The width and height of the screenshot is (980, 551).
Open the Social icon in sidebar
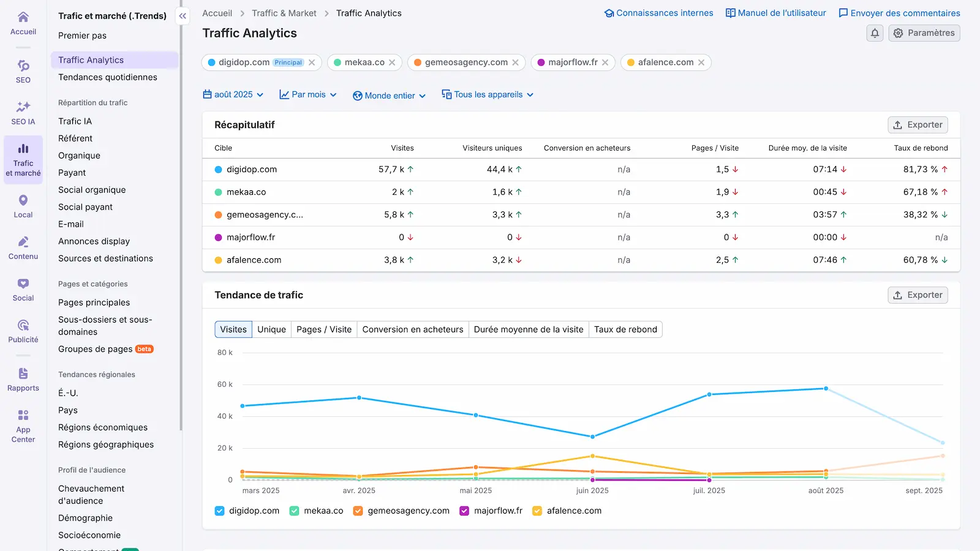pyautogui.click(x=23, y=283)
